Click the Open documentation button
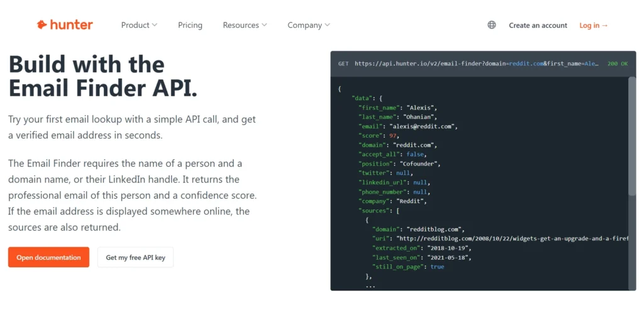Image resolution: width=644 pixels, height=322 pixels. tap(48, 257)
